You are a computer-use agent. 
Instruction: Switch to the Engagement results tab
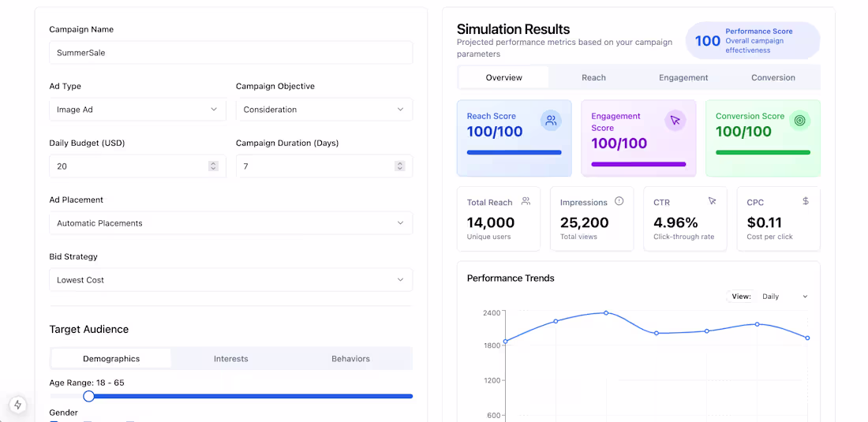(683, 77)
